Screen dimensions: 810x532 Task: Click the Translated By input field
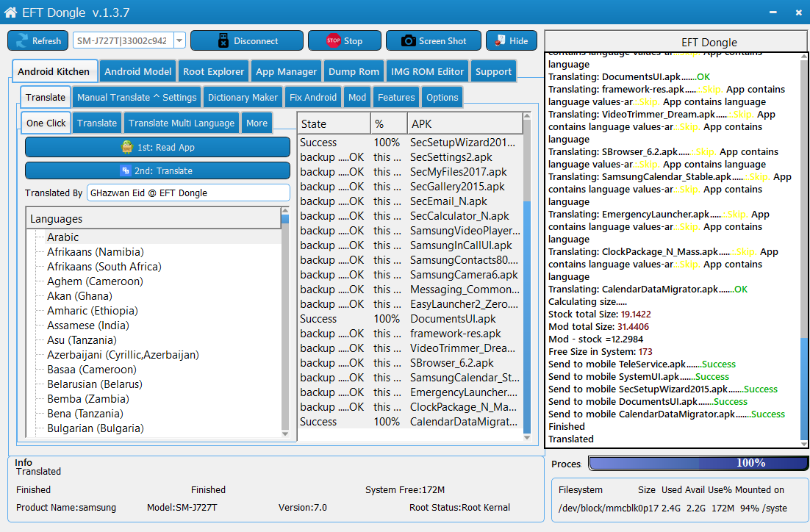coord(189,193)
